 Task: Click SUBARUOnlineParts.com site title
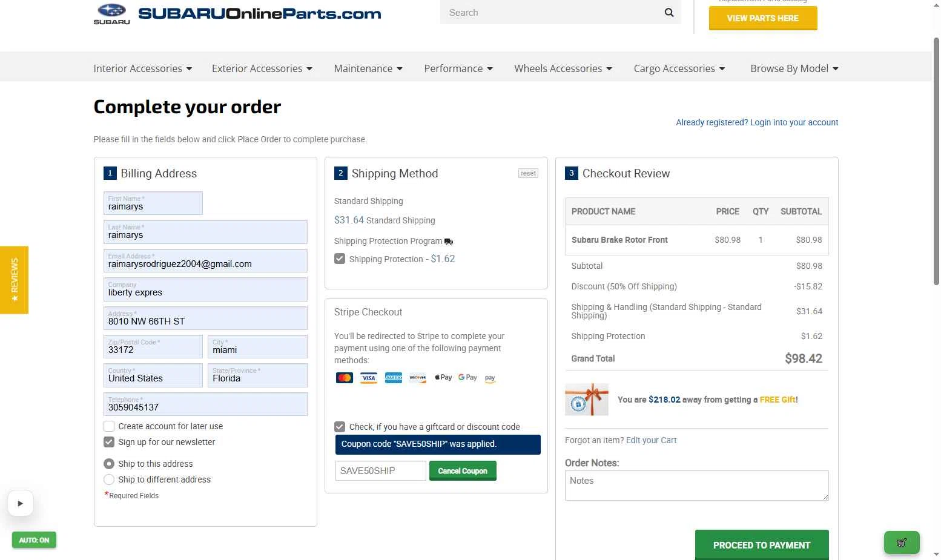(260, 14)
